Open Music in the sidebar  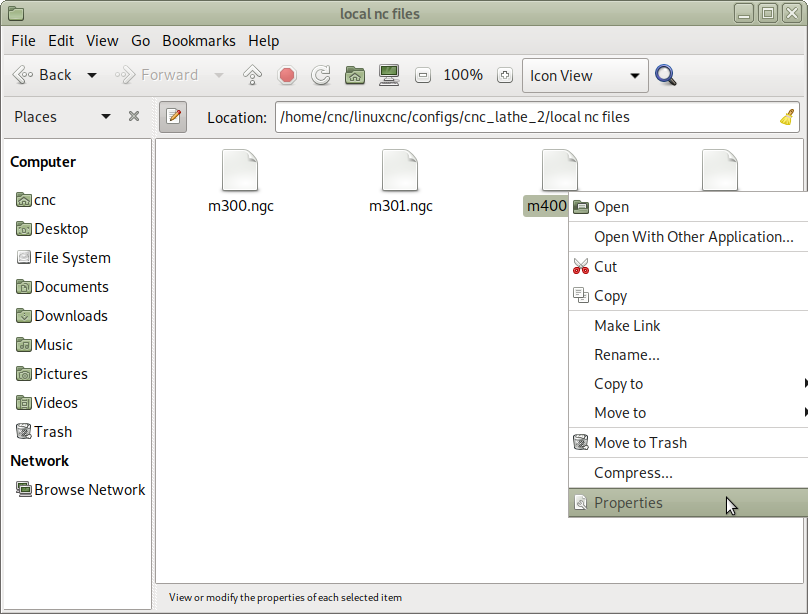(x=44, y=345)
